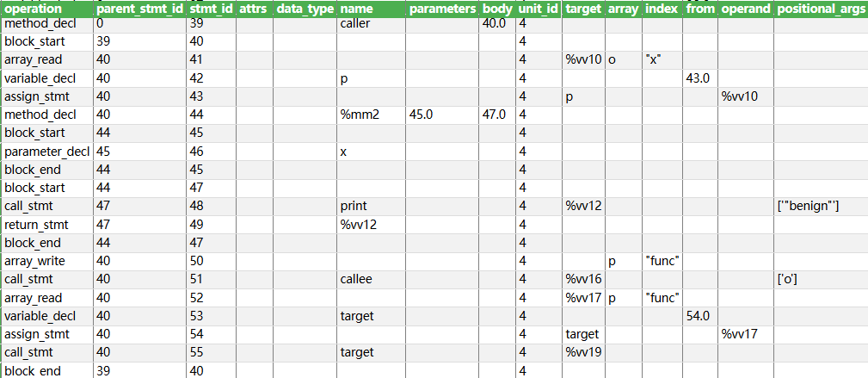Click the 47.0 body cell

[x=498, y=115]
